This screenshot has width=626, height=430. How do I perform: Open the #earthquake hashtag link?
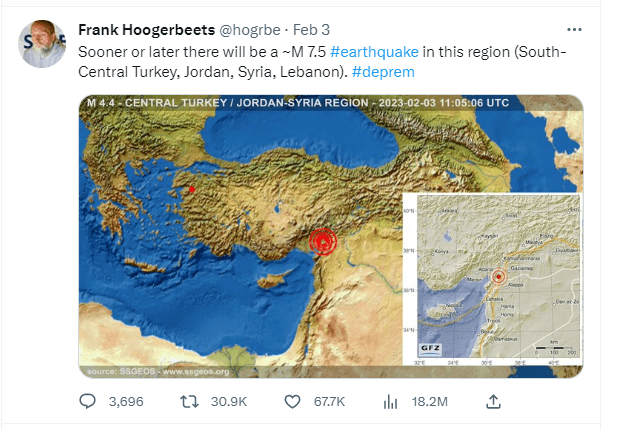click(374, 52)
